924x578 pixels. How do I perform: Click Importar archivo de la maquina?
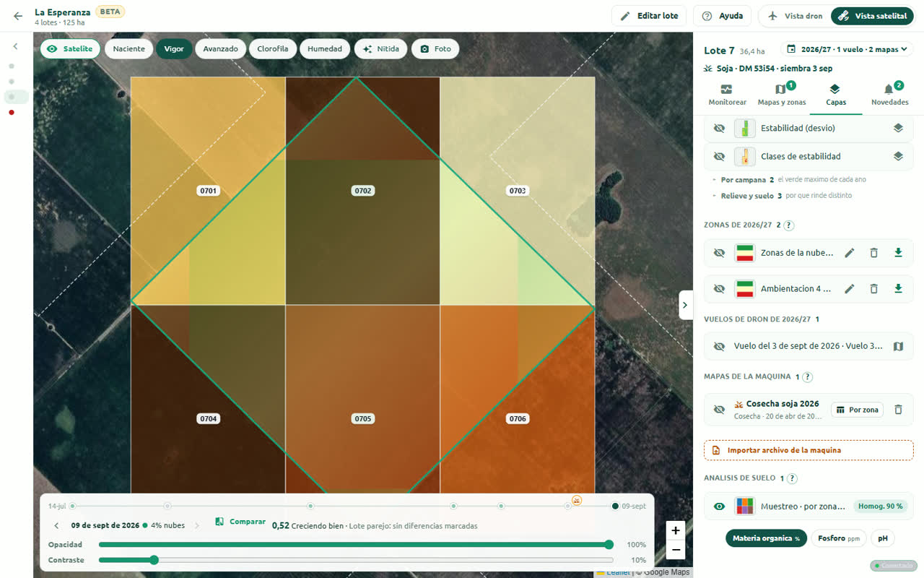click(808, 450)
